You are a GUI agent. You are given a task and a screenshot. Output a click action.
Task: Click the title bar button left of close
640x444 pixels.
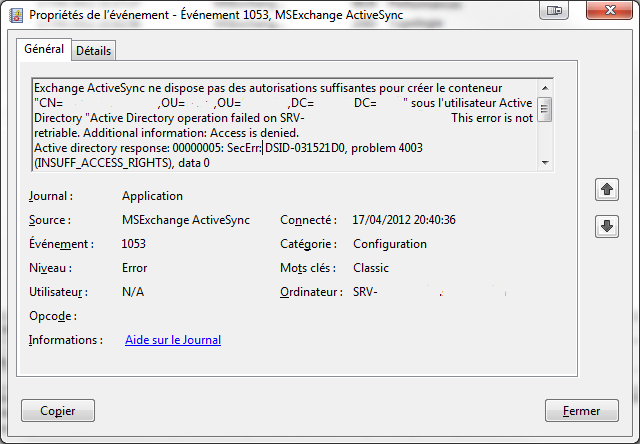(554, 10)
